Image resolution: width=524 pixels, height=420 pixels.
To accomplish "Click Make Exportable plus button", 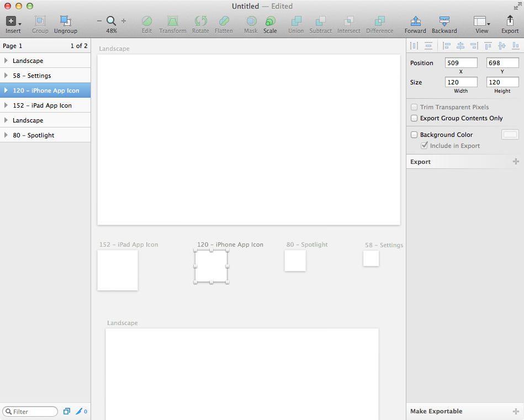I will [516, 411].
